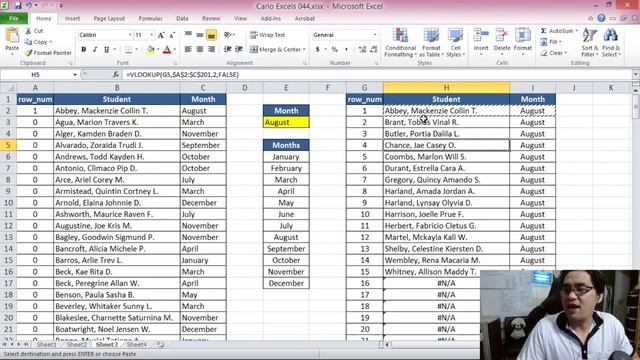Apply Comma Style format
The height and width of the screenshot is (360, 640).
347,49
